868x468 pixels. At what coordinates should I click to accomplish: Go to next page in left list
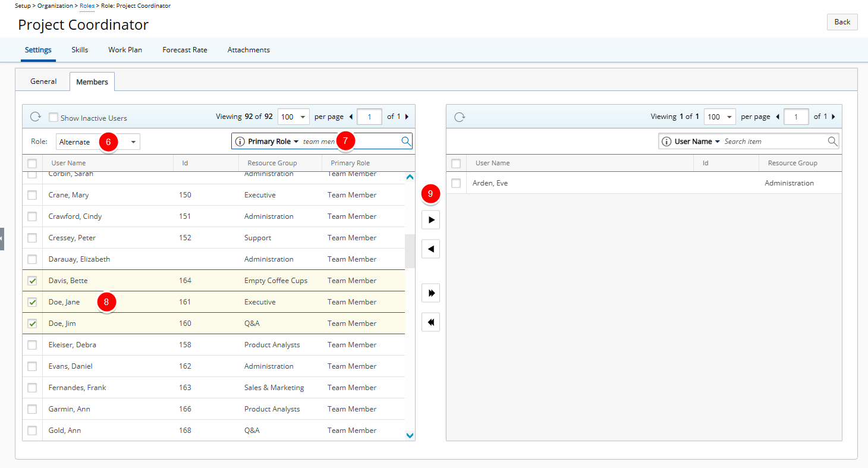[407, 117]
